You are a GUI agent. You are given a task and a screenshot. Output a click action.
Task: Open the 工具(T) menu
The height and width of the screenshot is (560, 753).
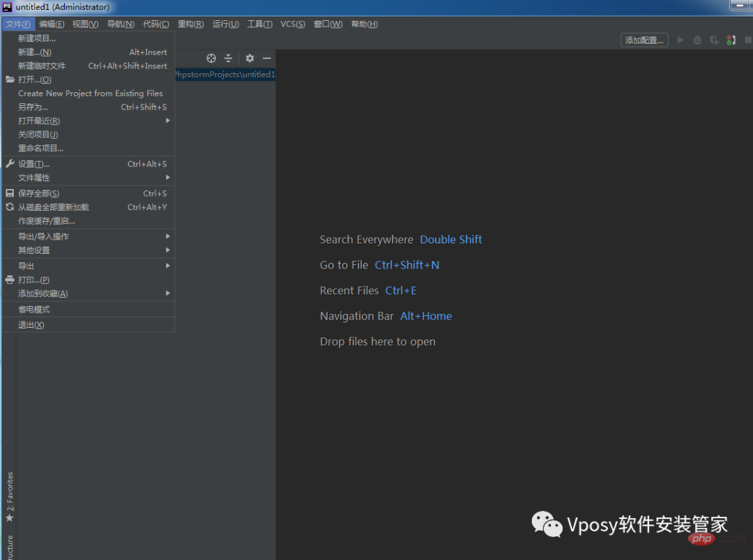coord(260,24)
